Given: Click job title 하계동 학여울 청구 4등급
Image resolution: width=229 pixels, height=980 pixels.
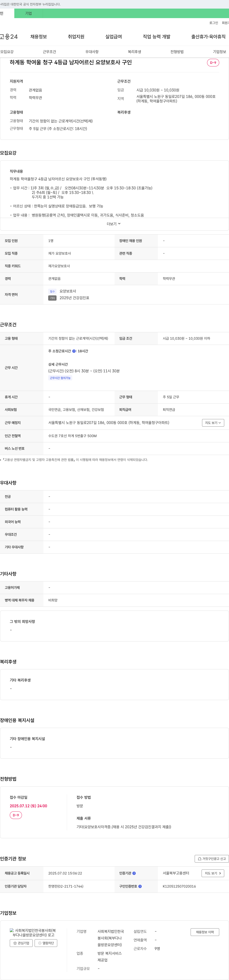Looking at the screenshot, I should pos(71,62).
